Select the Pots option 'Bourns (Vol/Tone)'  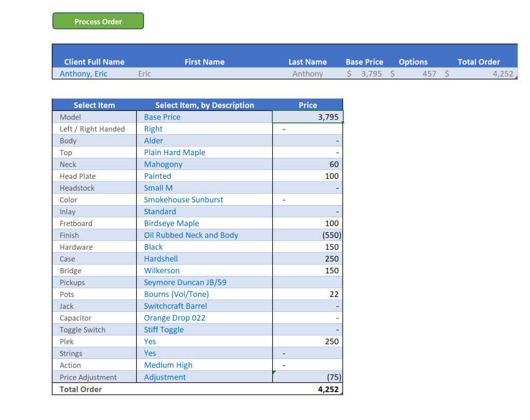point(204,294)
